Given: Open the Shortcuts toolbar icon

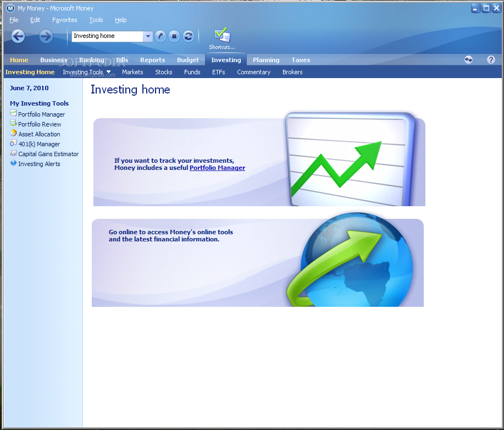Looking at the screenshot, I should pyautogui.click(x=222, y=38).
